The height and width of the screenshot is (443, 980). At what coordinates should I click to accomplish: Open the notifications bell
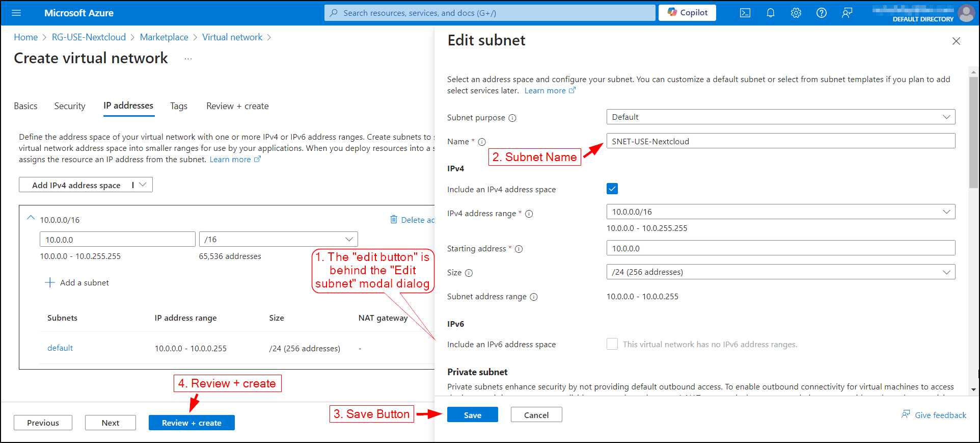(x=771, y=13)
